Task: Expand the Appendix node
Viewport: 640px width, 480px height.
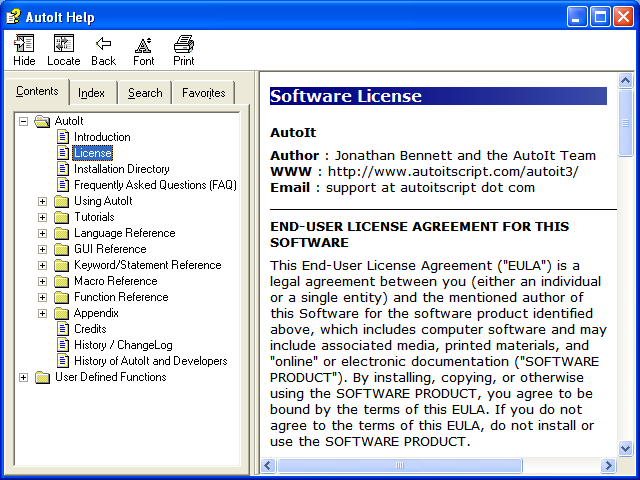Action: [x=42, y=313]
